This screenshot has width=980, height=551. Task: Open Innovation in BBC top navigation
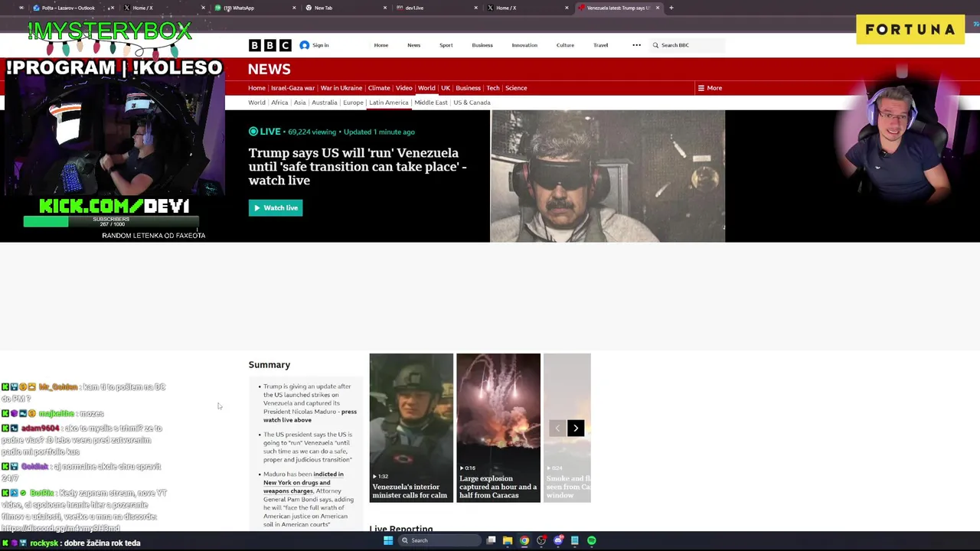pyautogui.click(x=524, y=45)
